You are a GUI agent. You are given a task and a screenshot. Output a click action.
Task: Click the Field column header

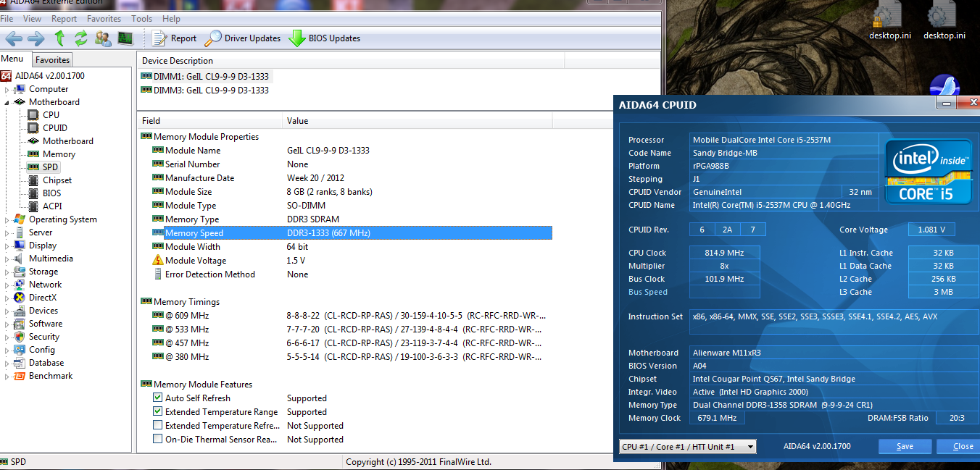pyautogui.click(x=209, y=120)
